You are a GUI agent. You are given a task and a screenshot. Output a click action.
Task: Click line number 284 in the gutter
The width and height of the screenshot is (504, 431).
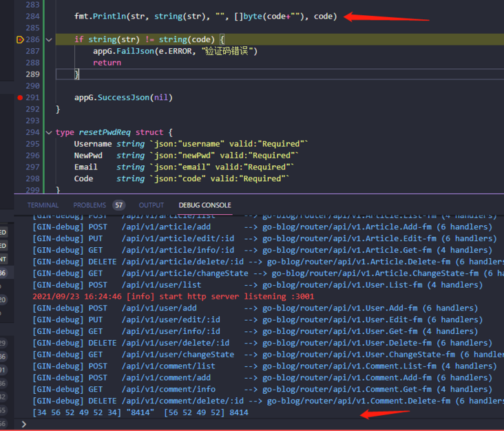(32, 16)
